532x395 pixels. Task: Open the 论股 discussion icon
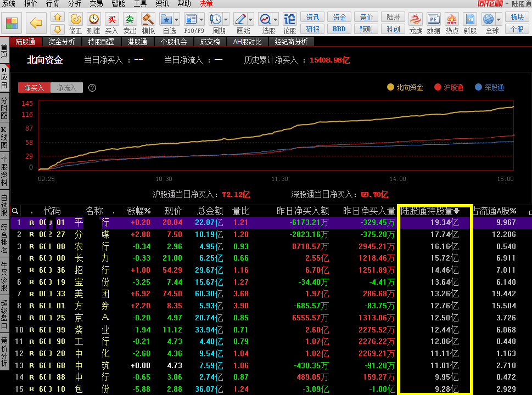coord(289,24)
